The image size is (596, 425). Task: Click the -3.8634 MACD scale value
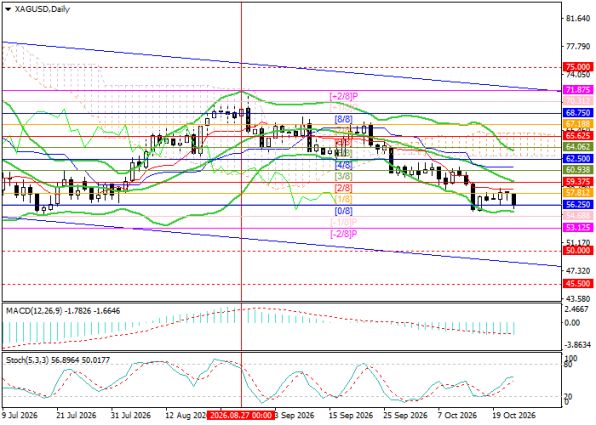(x=577, y=345)
